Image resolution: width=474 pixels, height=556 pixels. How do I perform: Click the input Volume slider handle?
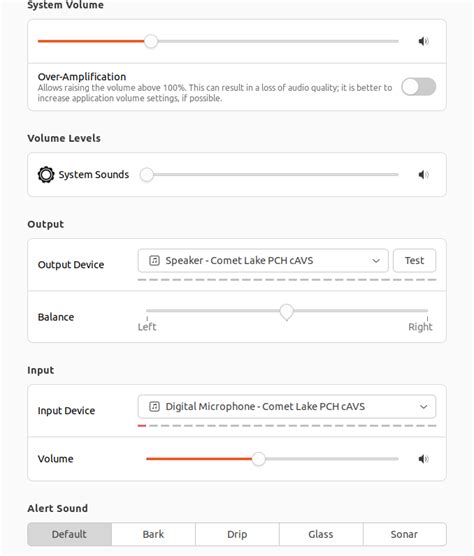258,459
